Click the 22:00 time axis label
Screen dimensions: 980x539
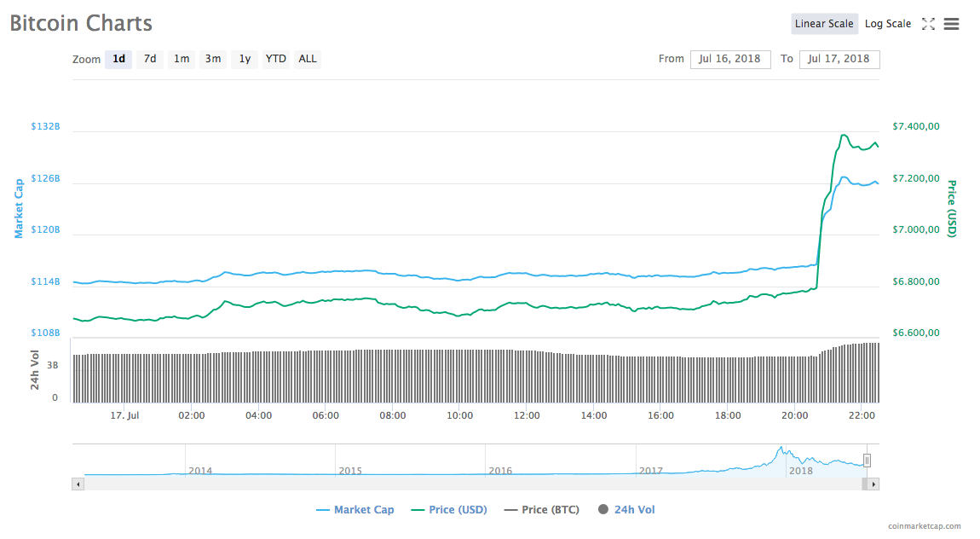click(862, 415)
